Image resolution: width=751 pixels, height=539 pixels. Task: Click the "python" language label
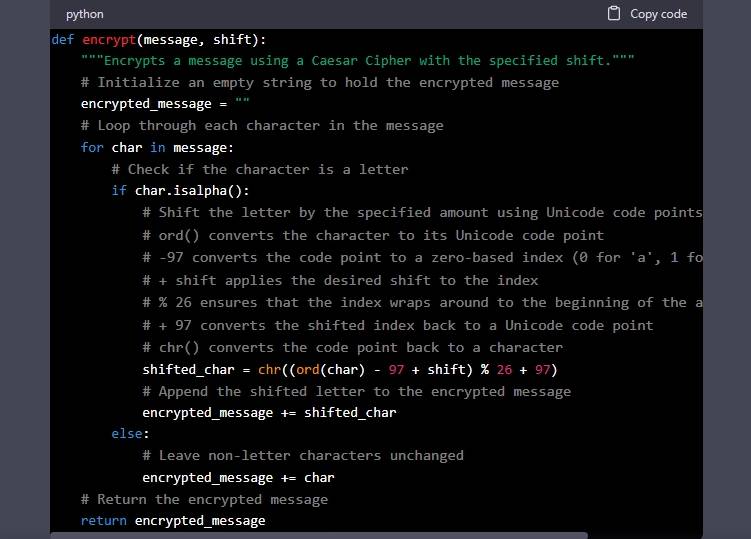pyautogui.click(x=85, y=14)
